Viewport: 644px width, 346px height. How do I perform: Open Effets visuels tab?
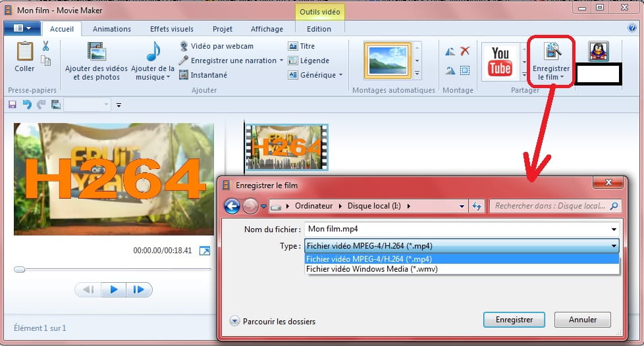172,29
